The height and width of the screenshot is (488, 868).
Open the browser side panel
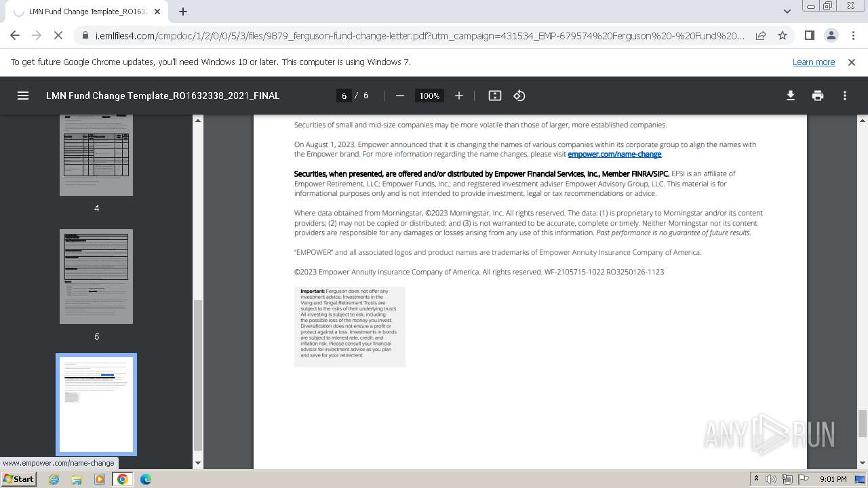[809, 35]
